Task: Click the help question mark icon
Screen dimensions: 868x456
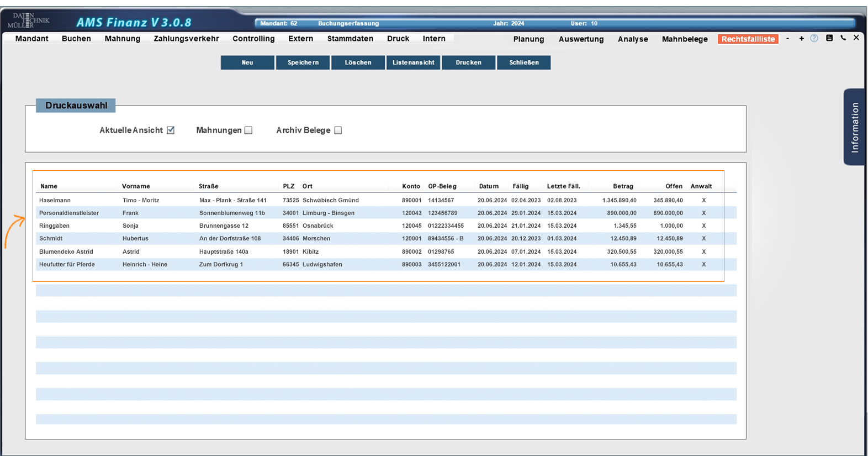Action: [814, 39]
